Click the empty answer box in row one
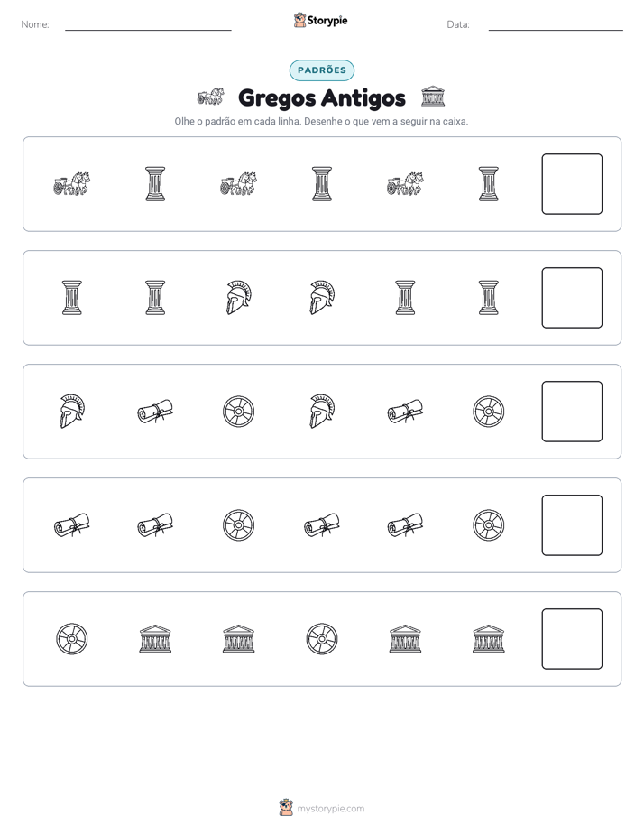This screenshot has height=834, width=644. (x=572, y=184)
